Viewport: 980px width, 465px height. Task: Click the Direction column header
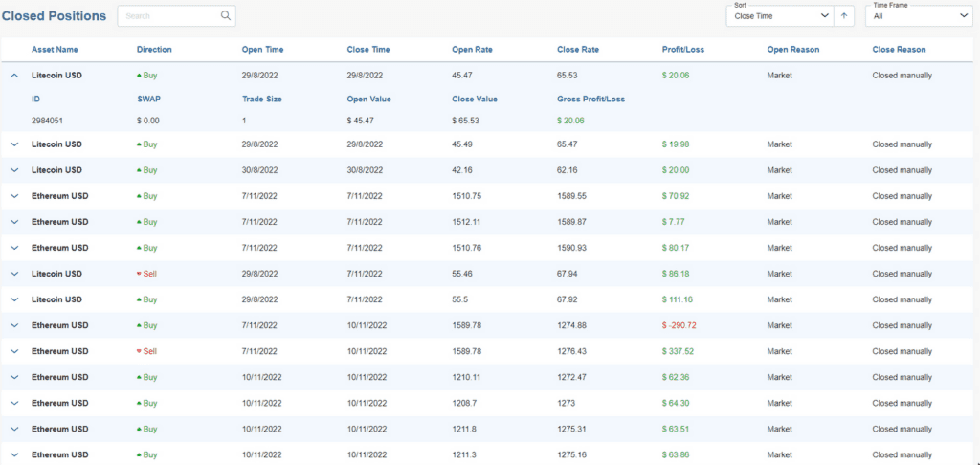[x=154, y=50]
